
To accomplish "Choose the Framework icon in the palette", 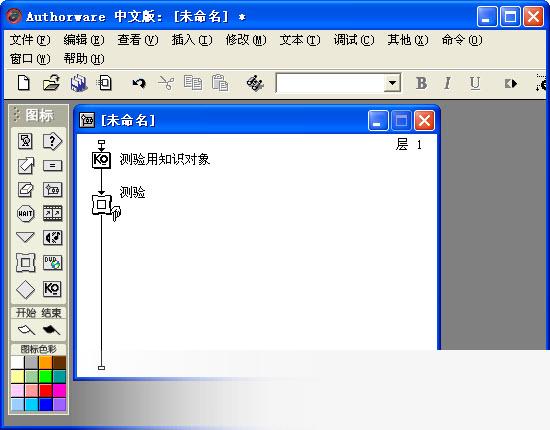I will tap(25, 263).
